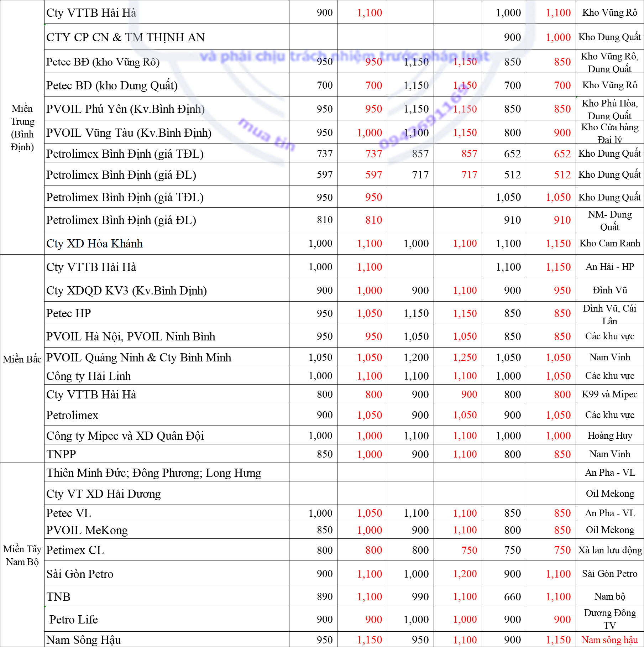This screenshot has width=644, height=647.
Task: Click the Cty XD Hòa Khánh cell
Action: click(167, 243)
